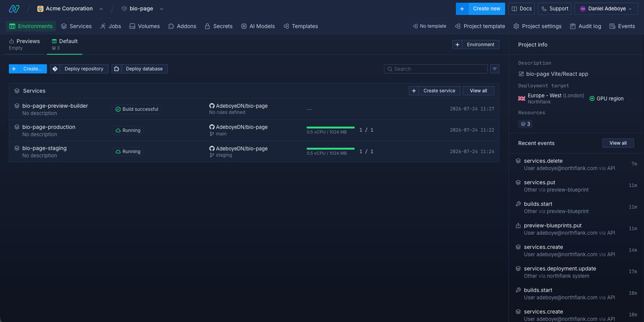Open the bio-page-production service

tap(49, 127)
